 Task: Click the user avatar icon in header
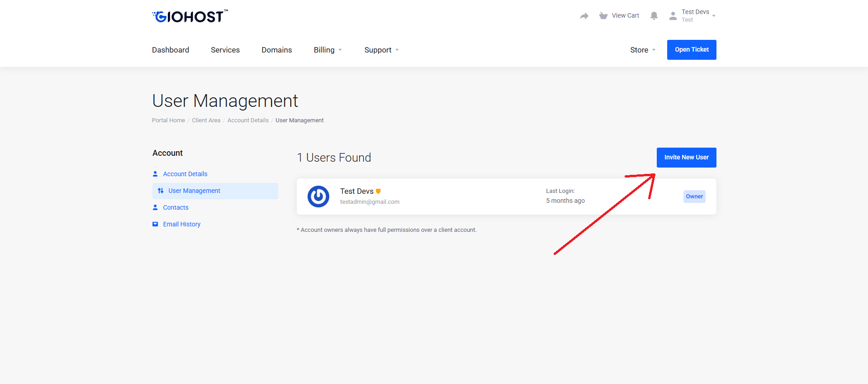[x=673, y=16]
